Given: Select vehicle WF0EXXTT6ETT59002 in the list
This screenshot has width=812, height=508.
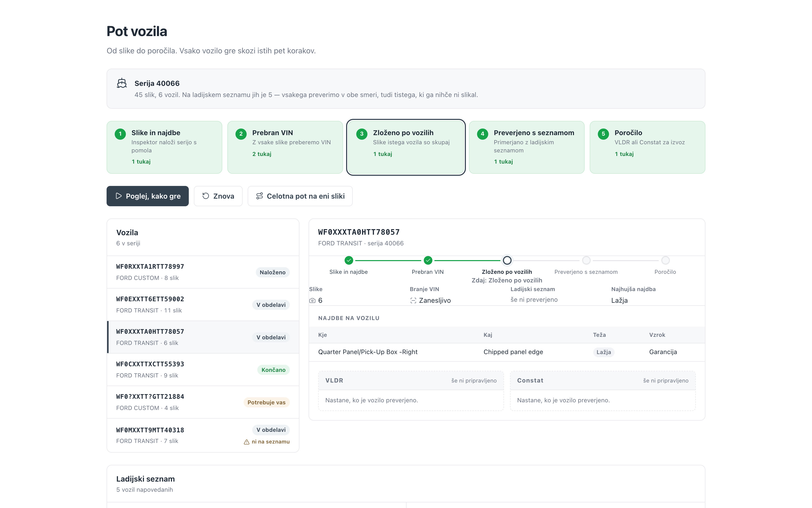Looking at the screenshot, I should click(203, 305).
